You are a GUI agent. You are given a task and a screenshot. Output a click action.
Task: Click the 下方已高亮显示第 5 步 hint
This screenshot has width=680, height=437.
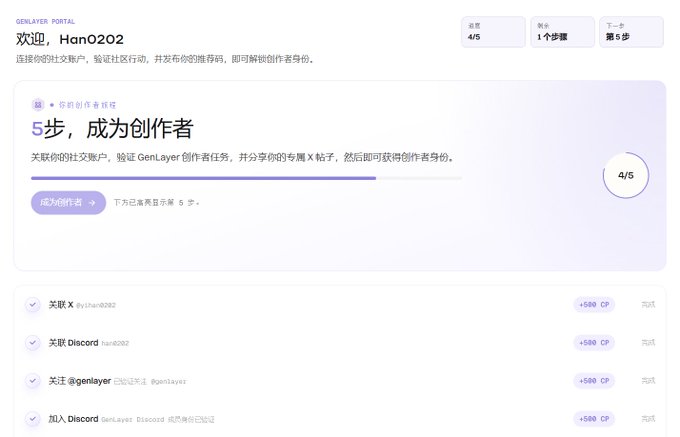(157, 202)
